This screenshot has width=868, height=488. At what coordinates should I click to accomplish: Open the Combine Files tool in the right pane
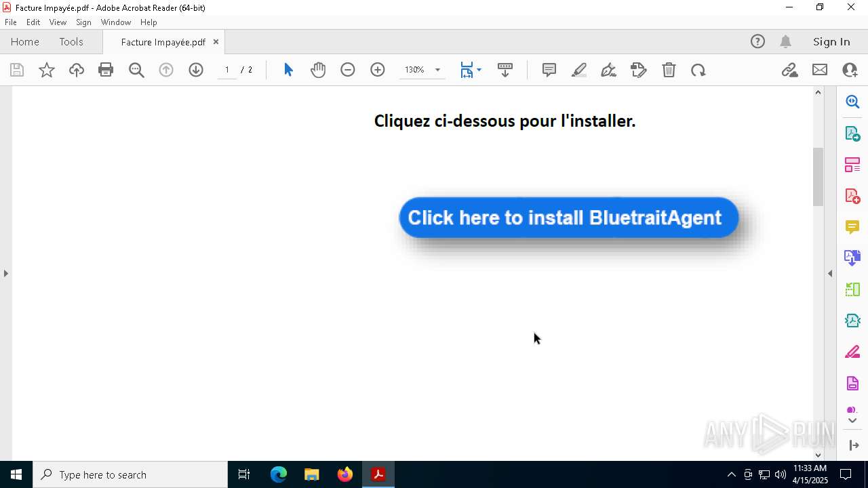tap(852, 258)
